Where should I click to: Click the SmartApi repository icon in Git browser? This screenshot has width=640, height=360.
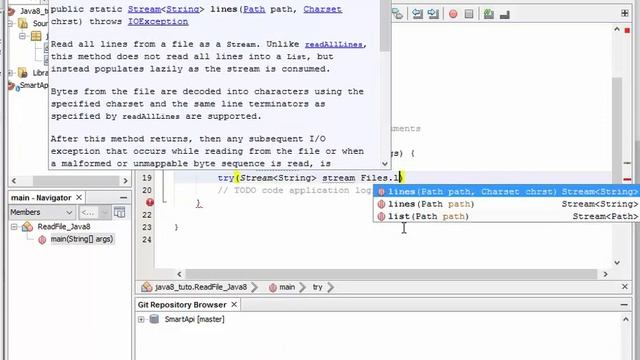(154, 319)
